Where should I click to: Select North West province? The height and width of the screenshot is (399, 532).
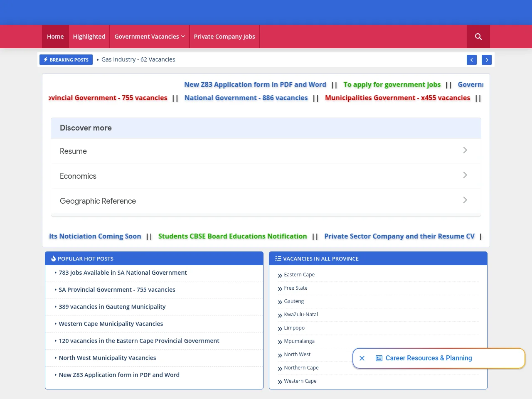pyautogui.click(x=297, y=355)
